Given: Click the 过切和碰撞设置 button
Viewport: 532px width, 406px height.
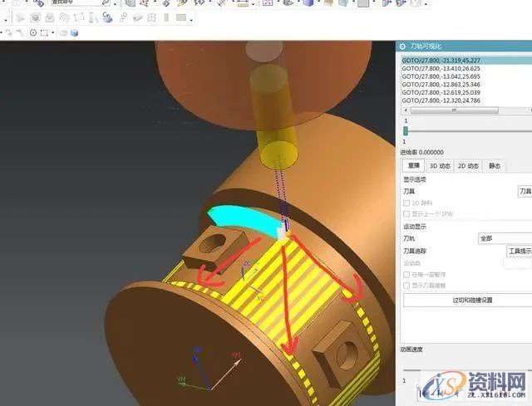Looking at the screenshot, I should click(467, 300).
